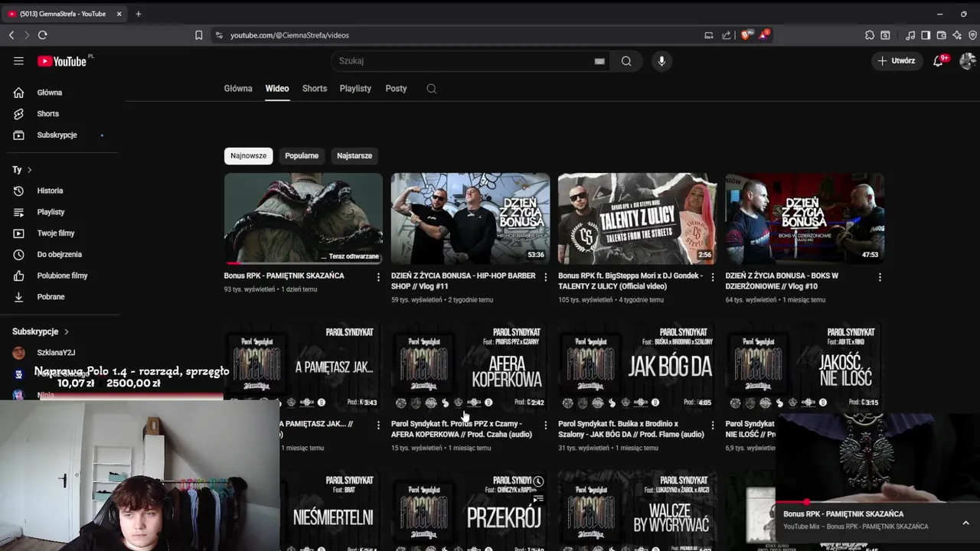Open Brave Shields lion icon
The width and height of the screenshot is (980, 551).
(746, 35)
